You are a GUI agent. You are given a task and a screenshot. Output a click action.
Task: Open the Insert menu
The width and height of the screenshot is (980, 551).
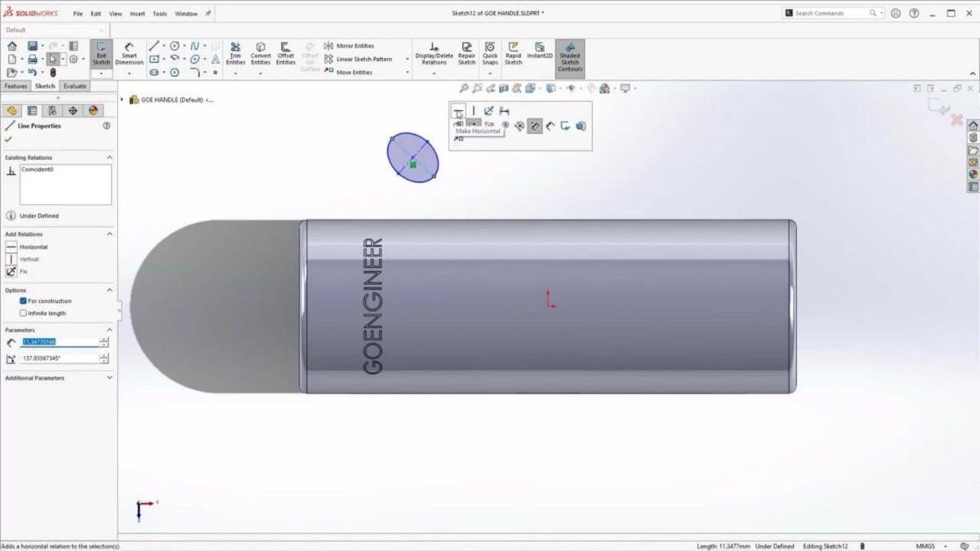coord(137,14)
